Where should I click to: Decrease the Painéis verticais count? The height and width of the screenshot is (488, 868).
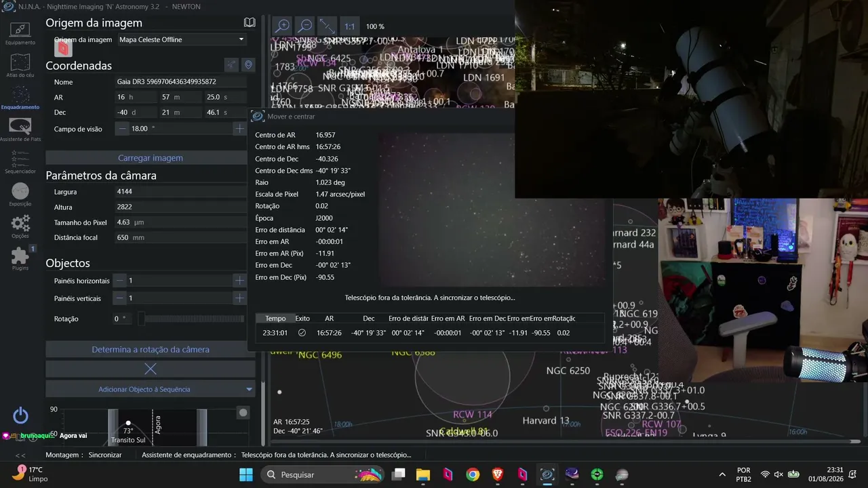[x=120, y=298]
